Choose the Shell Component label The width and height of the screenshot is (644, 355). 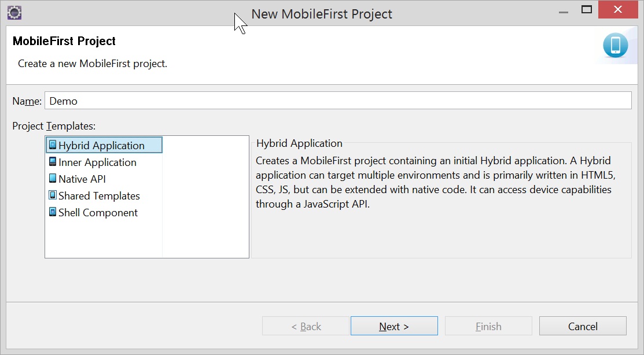tap(98, 213)
